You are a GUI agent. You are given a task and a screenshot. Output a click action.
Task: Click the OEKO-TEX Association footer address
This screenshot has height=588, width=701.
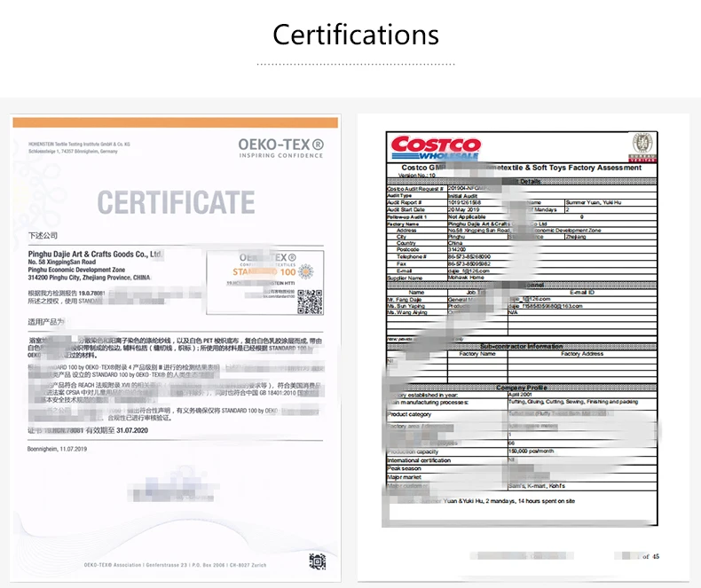175,565
